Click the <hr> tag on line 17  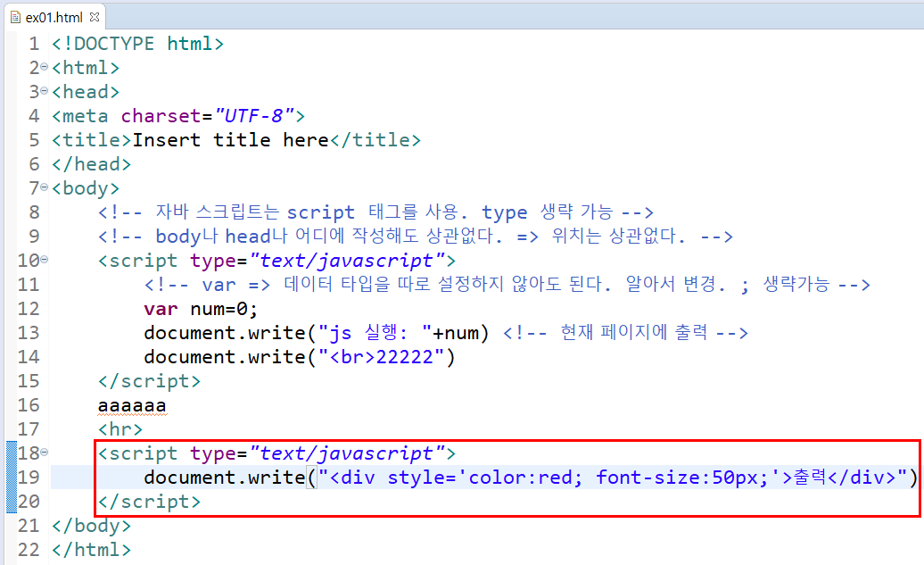120,429
